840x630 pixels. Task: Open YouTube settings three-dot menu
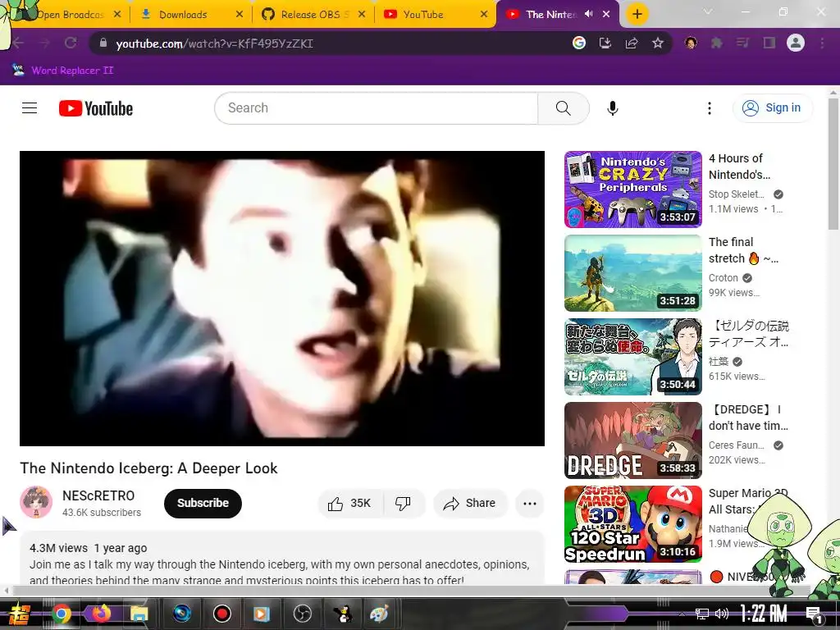[x=710, y=108]
